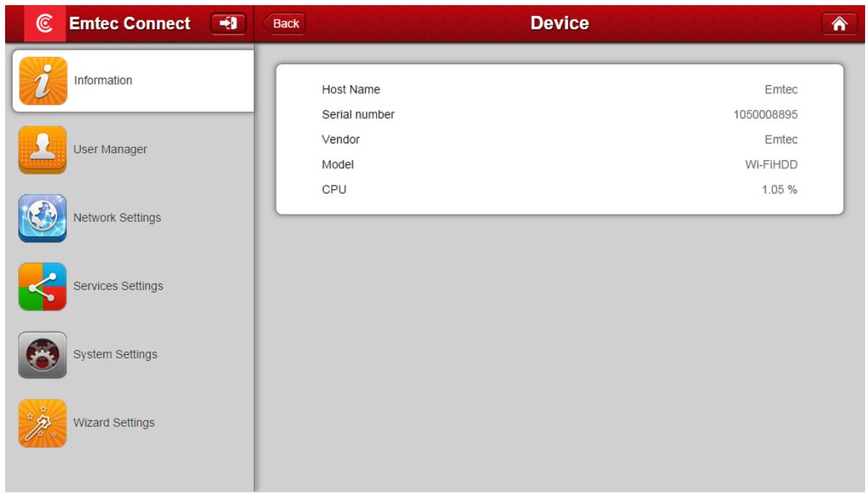Select the Information menu label
Viewport: 868px width, 494px height.
click(103, 81)
